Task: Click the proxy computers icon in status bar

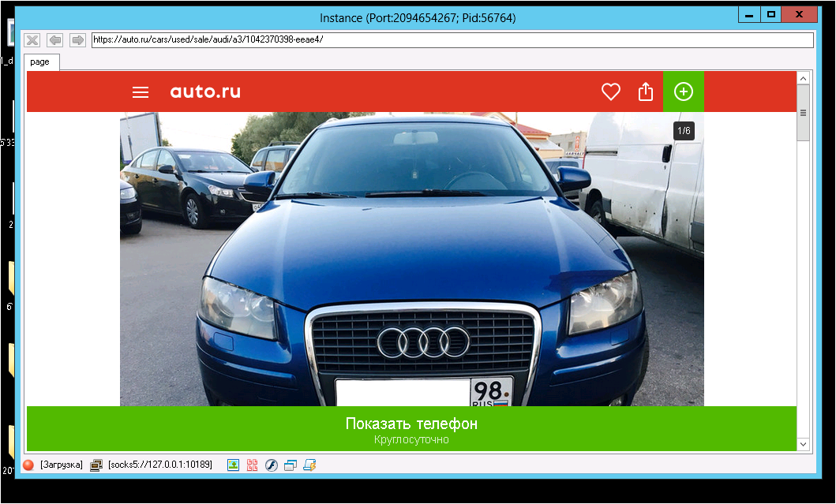Action: point(96,465)
